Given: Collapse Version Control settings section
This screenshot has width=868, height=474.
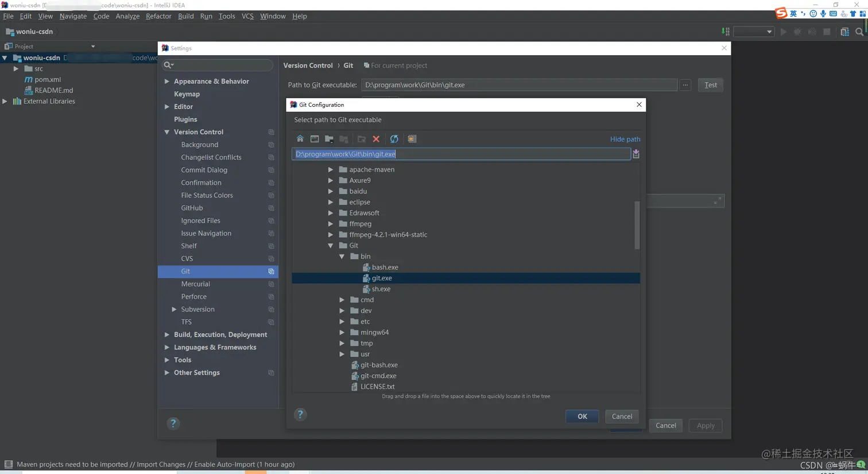Looking at the screenshot, I should click(167, 132).
